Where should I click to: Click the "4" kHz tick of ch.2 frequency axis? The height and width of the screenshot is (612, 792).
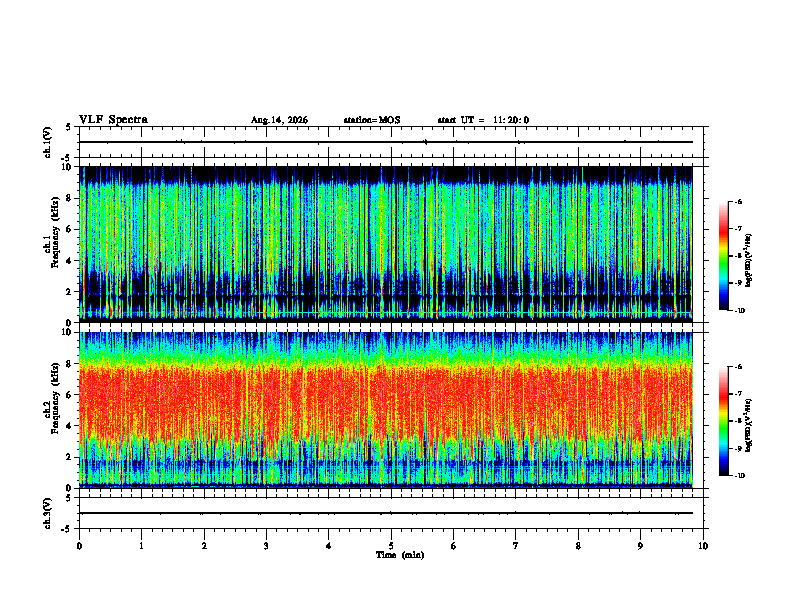pos(70,426)
